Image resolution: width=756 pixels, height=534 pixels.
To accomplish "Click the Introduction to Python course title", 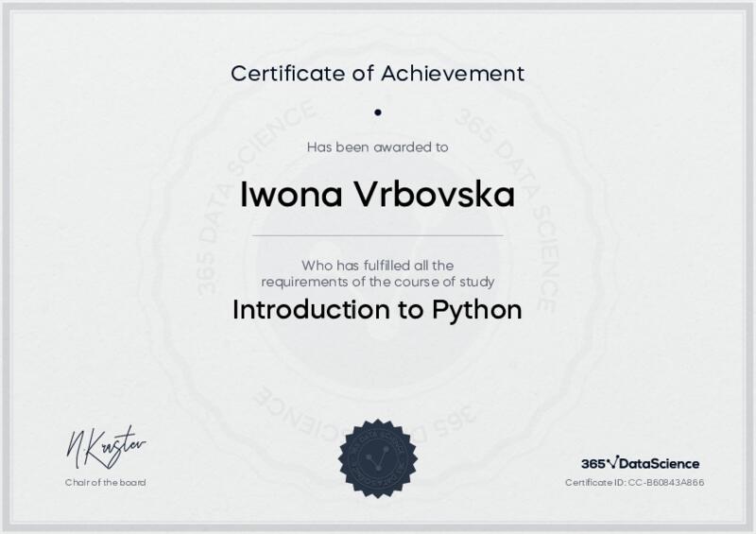I will coord(377,310).
